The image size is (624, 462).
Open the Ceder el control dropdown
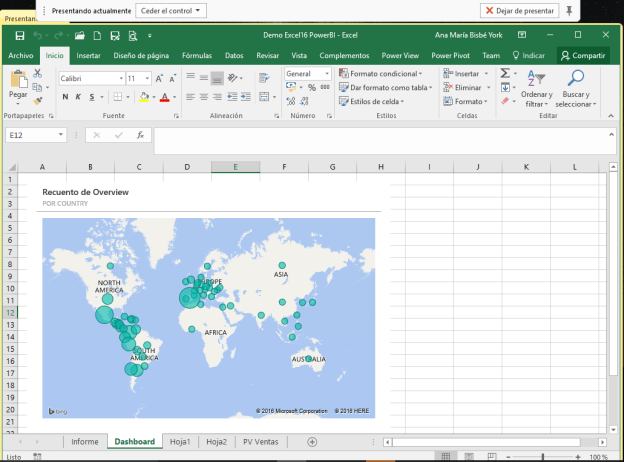click(171, 10)
